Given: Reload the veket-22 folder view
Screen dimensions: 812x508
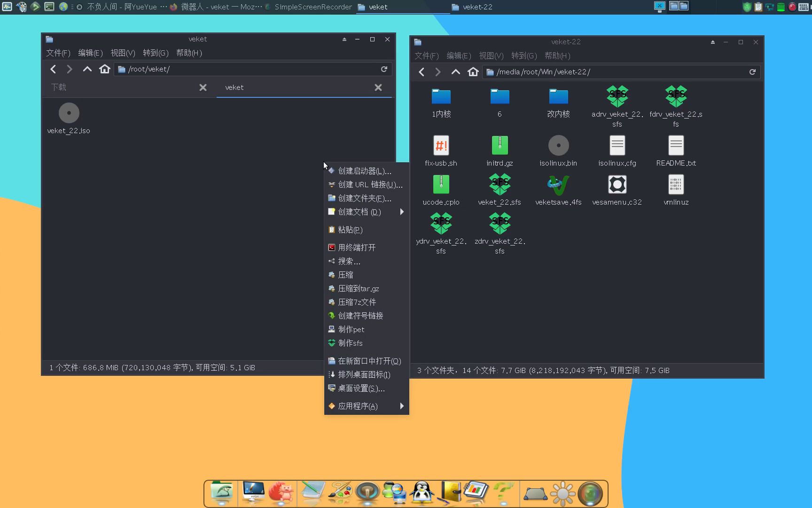Looking at the screenshot, I should click(752, 72).
